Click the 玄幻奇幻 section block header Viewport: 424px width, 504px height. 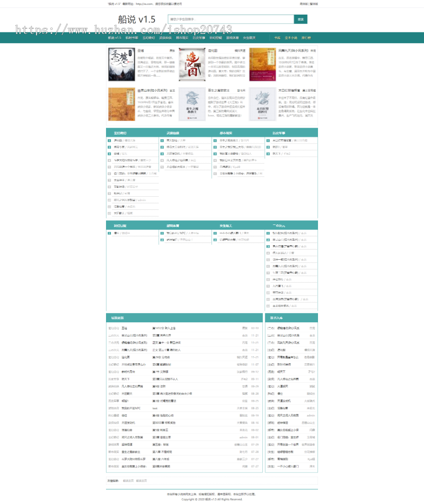coord(120,133)
